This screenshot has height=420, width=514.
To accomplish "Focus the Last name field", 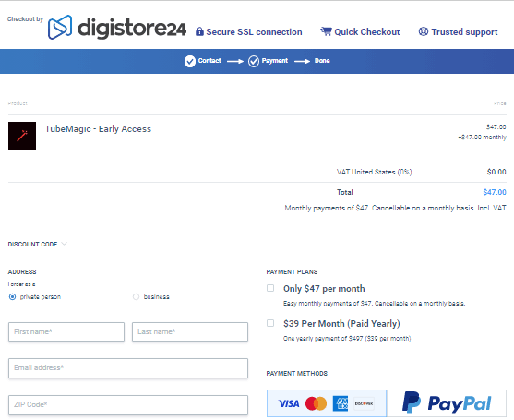I will coord(190,331).
